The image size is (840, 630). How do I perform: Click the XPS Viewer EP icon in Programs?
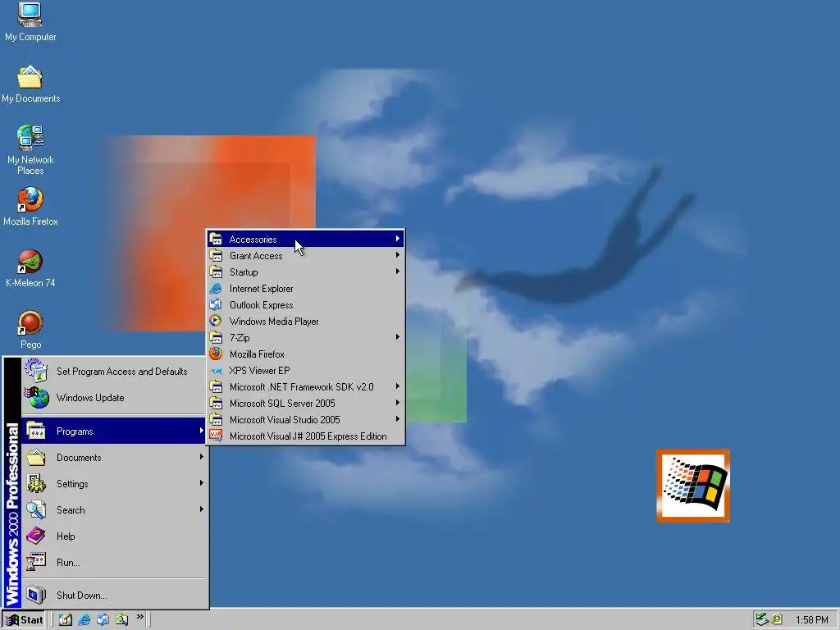point(216,370)
